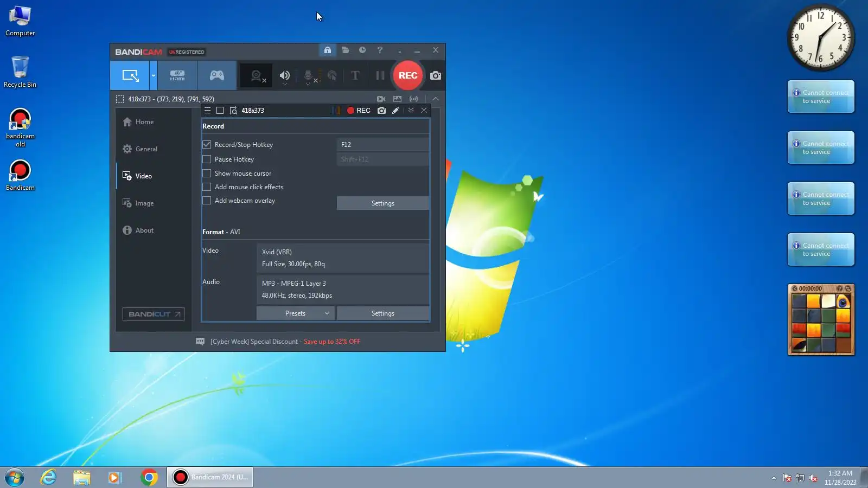Click the image icon in status row
Image resolution: width=868 pixels, height=488 pixels.
click(x=398, y=99)
